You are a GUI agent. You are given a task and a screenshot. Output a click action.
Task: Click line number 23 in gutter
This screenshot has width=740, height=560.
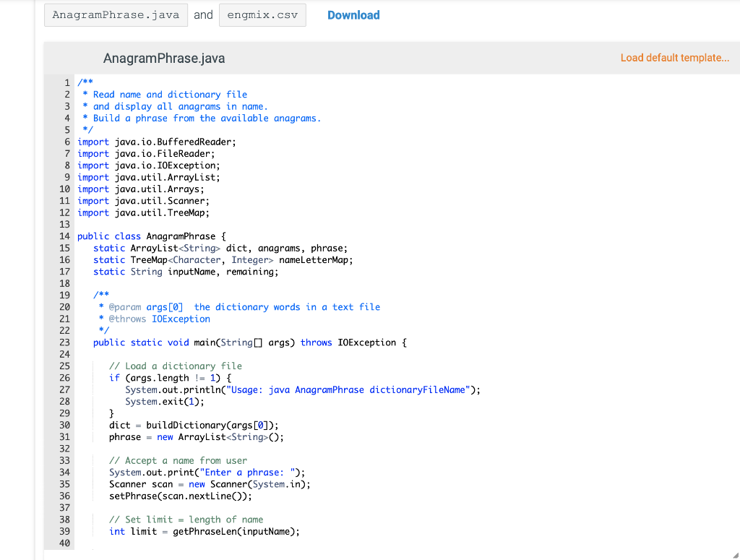[x=64, y=343]
